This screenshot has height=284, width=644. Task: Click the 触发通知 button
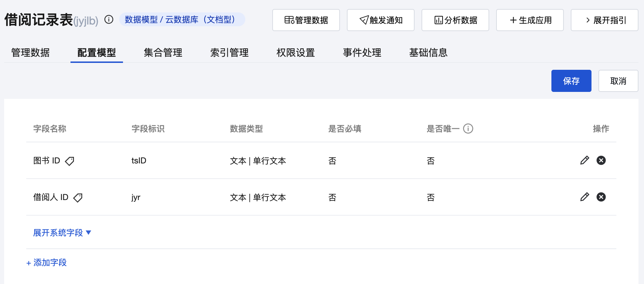point(380,20)
